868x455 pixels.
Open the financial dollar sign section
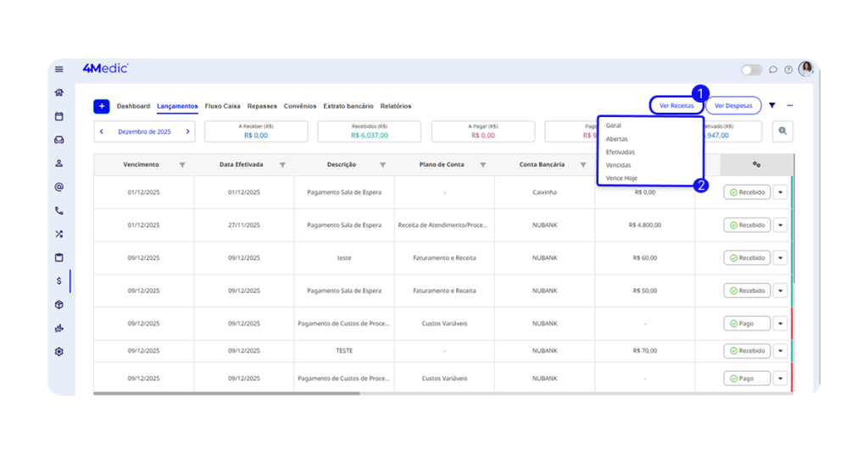pos(58,280)
